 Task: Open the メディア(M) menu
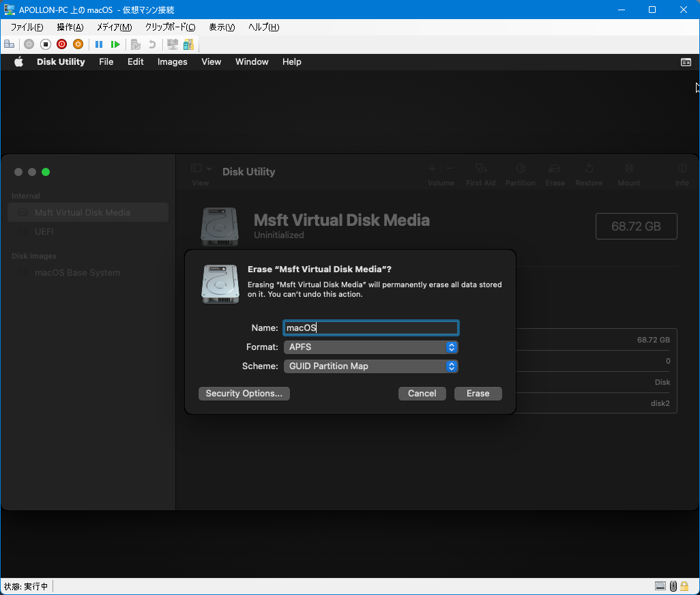pyautogui.click(x=114, y=27)
